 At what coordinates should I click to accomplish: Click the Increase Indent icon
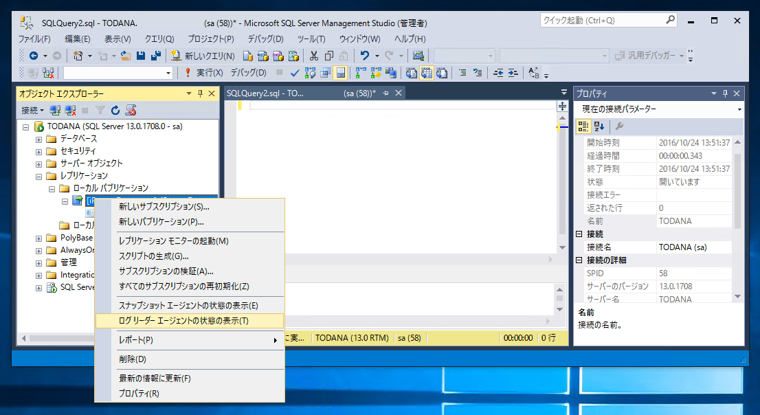pyautogui.click(x=513, y=73)
